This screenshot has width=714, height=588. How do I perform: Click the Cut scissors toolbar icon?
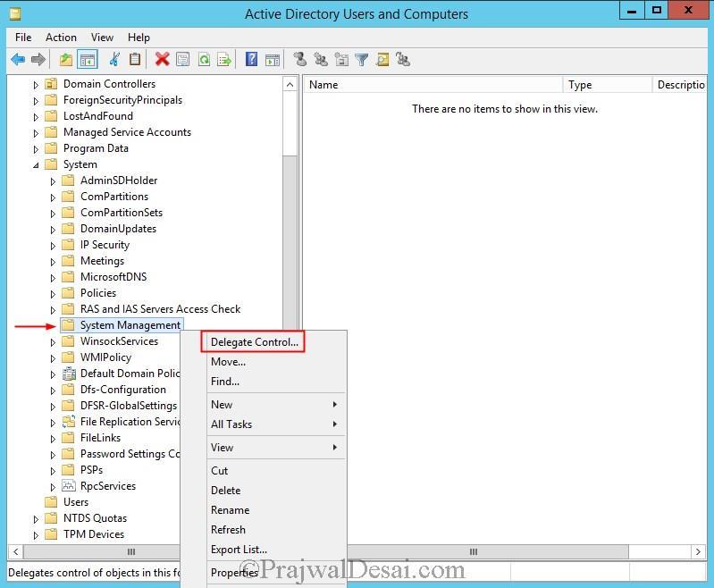(114, 59)
